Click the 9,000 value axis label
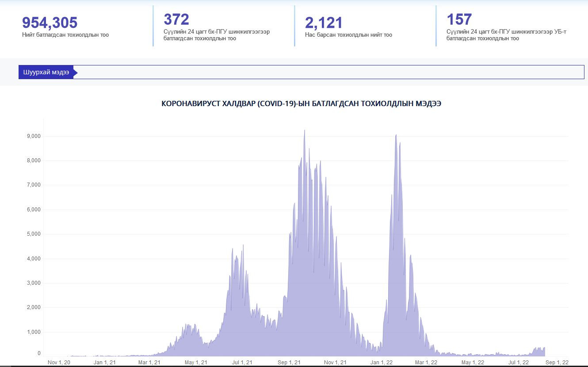Viewport: 588px width, 367px height. (34, 136)
